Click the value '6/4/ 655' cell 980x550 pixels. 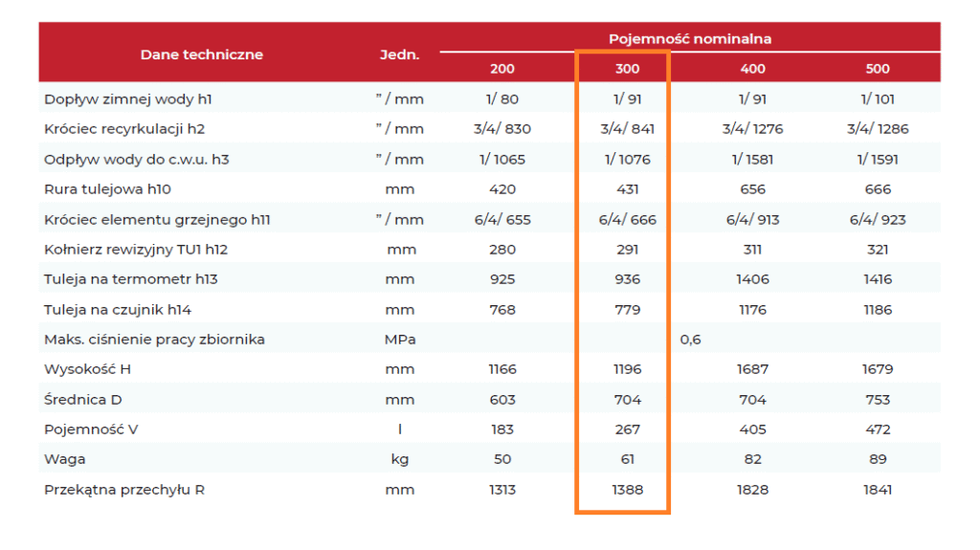[502, 219]
